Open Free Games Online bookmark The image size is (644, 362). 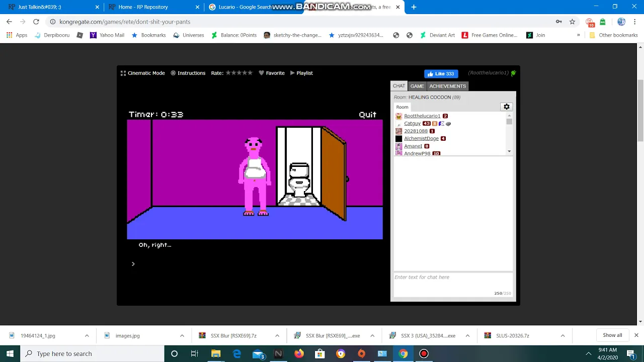point(489,35)
